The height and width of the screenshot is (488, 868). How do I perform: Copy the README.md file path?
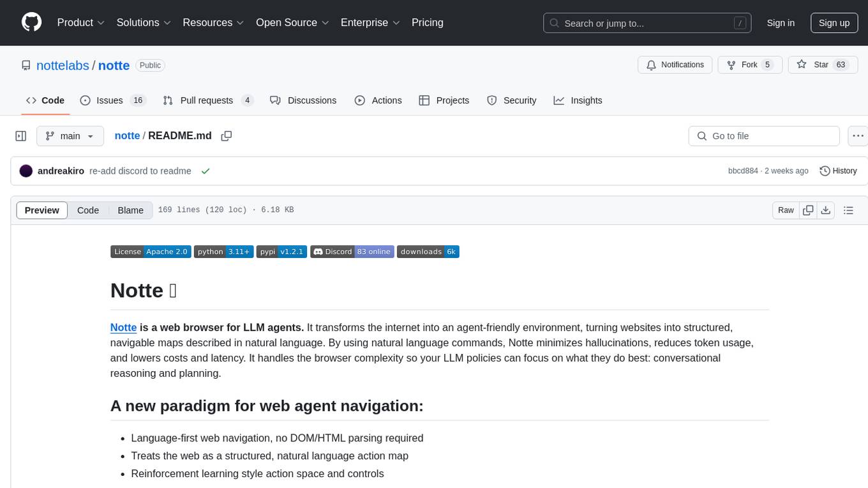[226, 136]
